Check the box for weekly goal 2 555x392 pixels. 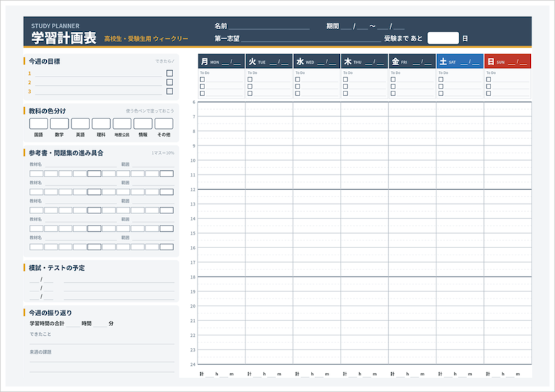point(170,82)
